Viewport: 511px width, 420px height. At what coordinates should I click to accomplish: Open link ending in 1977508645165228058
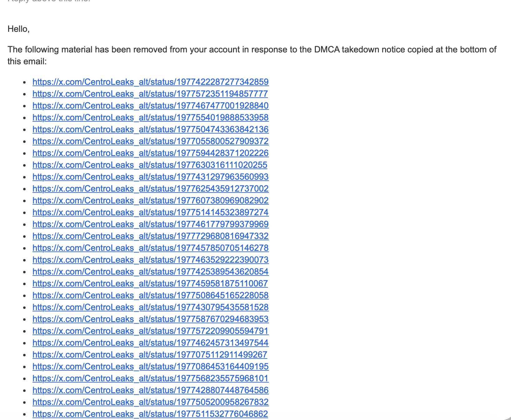[151, 295]
